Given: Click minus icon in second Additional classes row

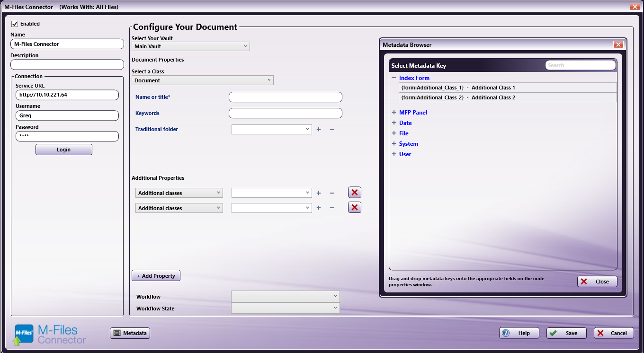Looking at the screenshot, I should [x=332, y=208].
